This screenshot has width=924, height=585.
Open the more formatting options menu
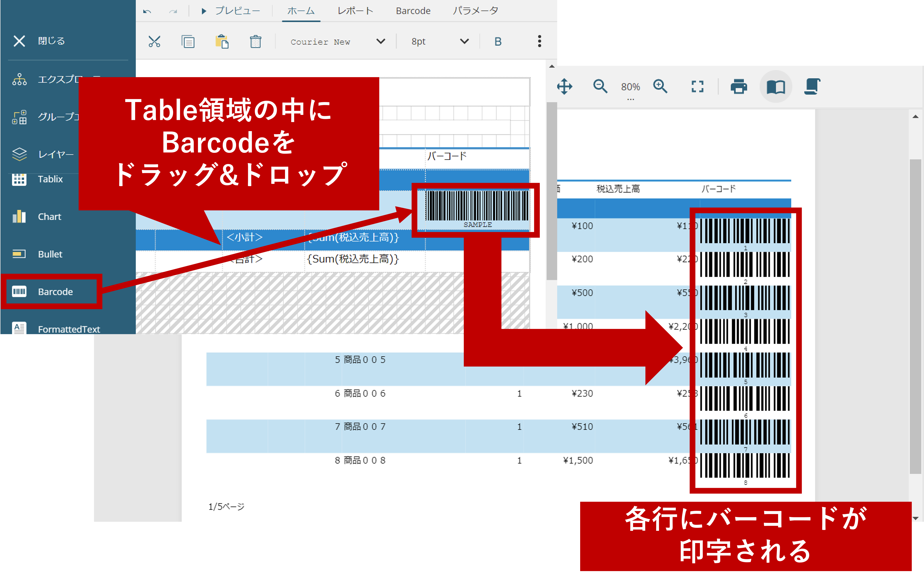pyautogui.click(x=539, y=42)
